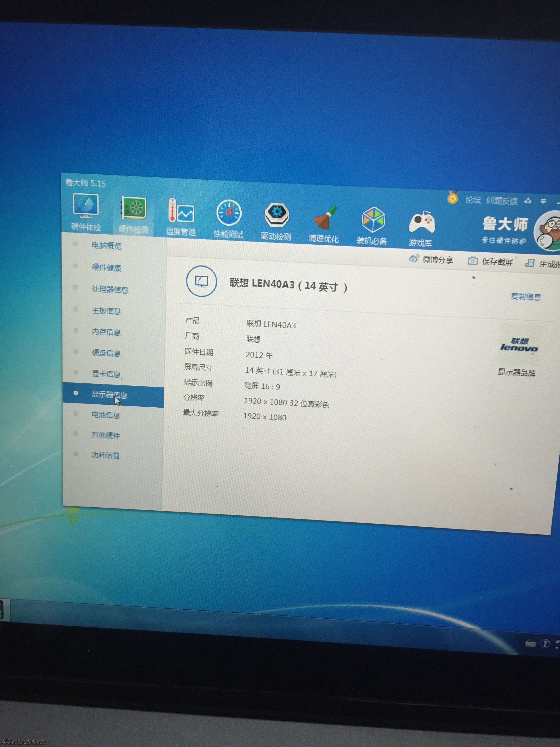The height and width of the screenshot is (747, 560).
Task: Share via 微博分享
Action: (x=431, y=259)
